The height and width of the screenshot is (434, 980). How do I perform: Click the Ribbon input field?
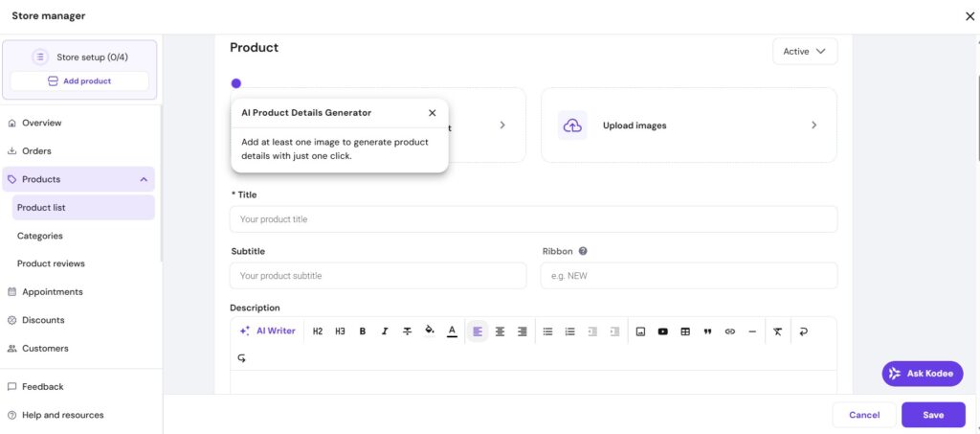pyautogui.click(x=689, y=275)
